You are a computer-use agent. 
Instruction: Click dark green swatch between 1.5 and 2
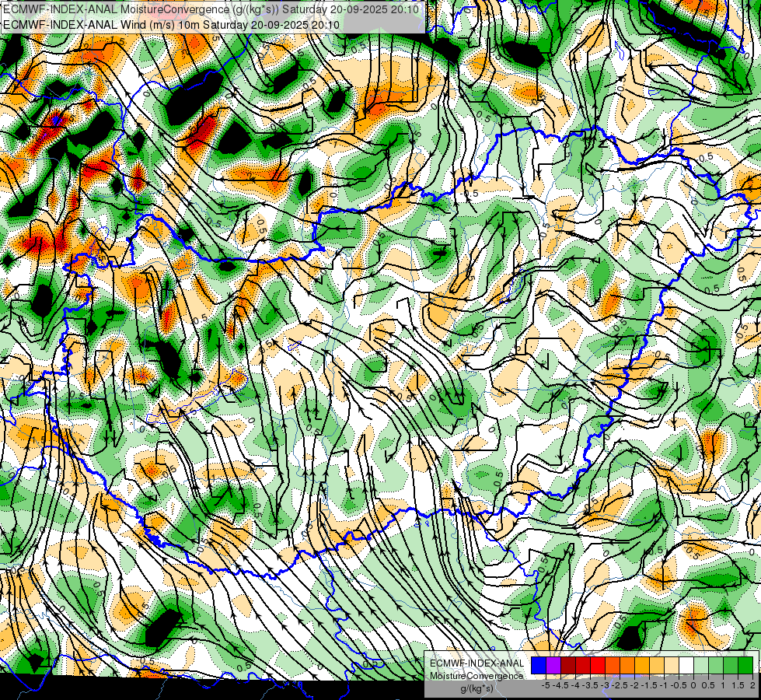coord(745,666)
